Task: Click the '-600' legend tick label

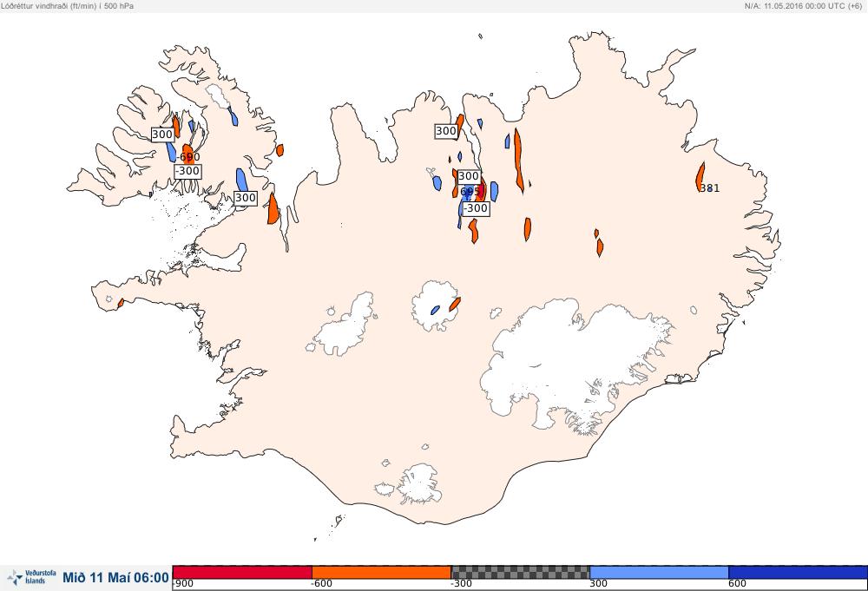Action: pyautogui.click(x=322, y=584)
